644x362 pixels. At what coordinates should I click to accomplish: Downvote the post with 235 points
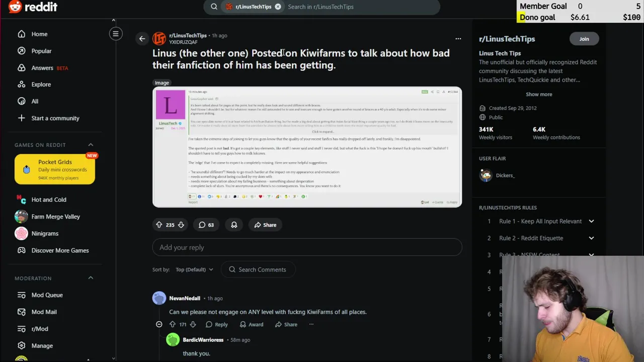181,225
